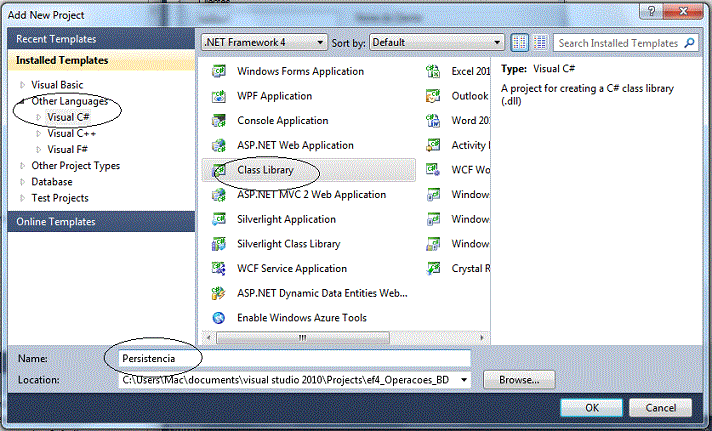Select the WPF Application template icon
The image size is (712, 431).
coord(219,96)
